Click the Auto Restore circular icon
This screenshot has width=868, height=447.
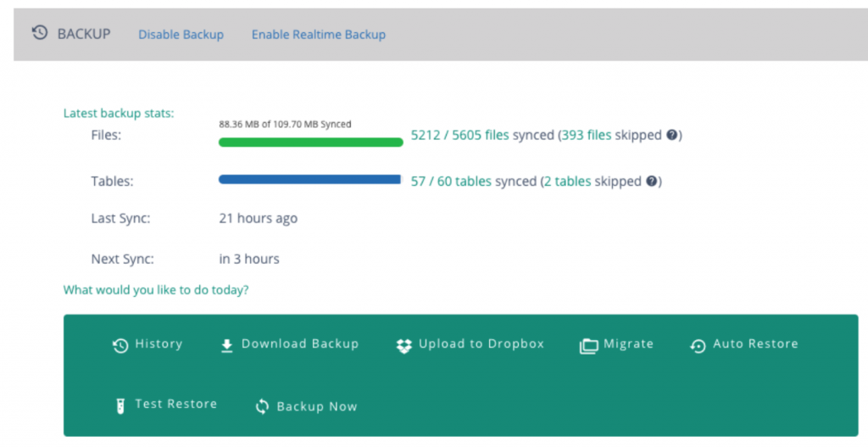698,345
